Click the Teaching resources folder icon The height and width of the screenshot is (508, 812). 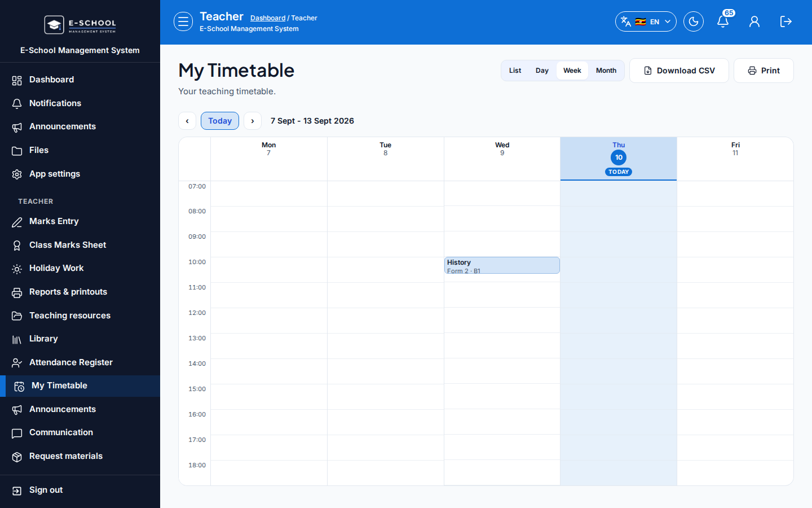(17, 316)
